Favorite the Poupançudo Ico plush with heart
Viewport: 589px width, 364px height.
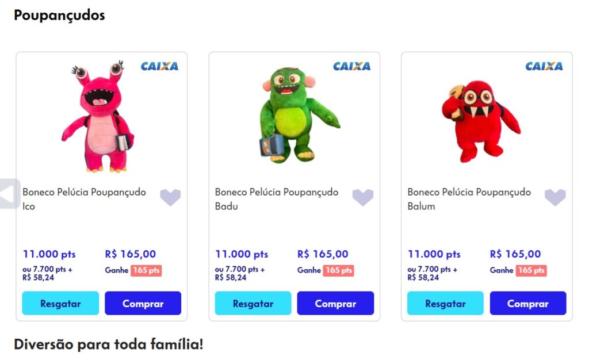point(170,197)
